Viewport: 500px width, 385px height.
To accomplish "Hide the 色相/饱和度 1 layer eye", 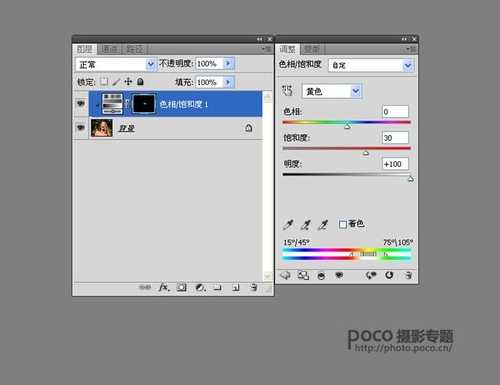I will [x=81, y=104].
